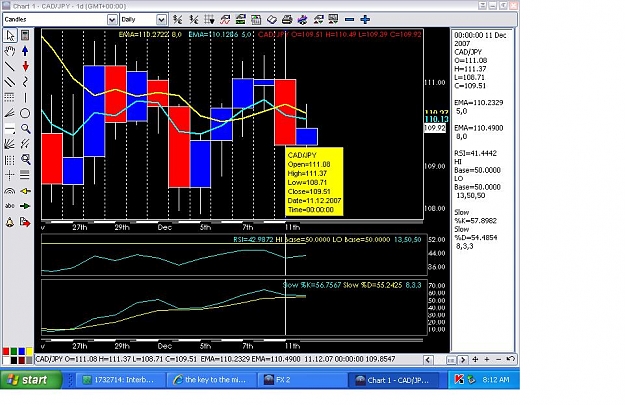Select the abc text label tool
The height and width of the screenshot is (405, 625).
(10, 206)
